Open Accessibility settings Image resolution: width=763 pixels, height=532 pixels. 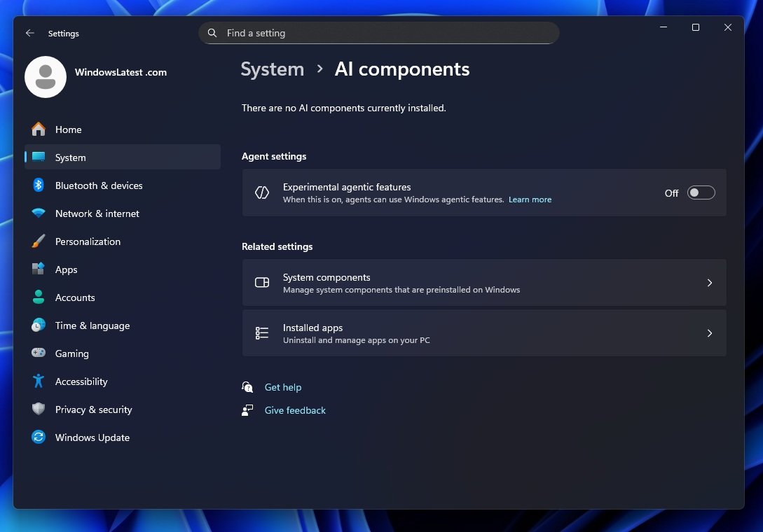coord(81,381)
